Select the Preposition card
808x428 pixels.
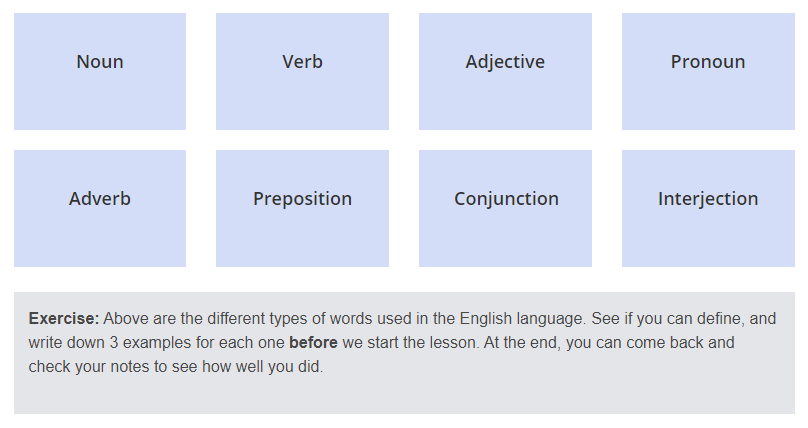tap(302, 209)
